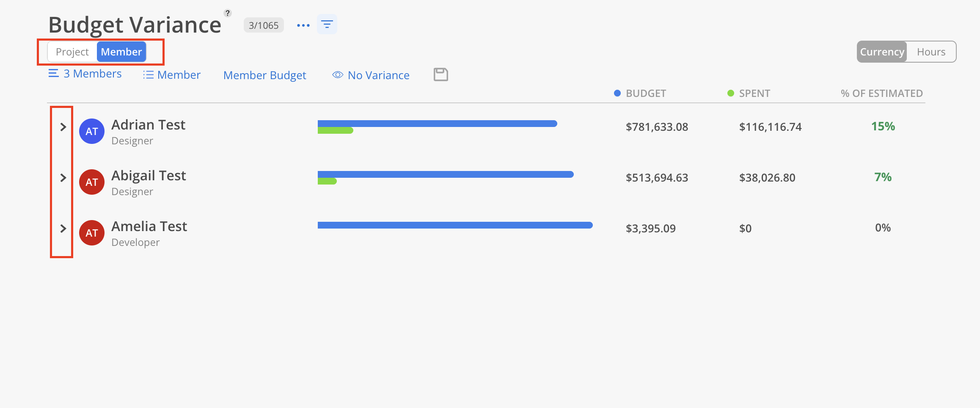980x408 pixels.
Task: Select the Member view toggle
Action: (x=121, y=52)
